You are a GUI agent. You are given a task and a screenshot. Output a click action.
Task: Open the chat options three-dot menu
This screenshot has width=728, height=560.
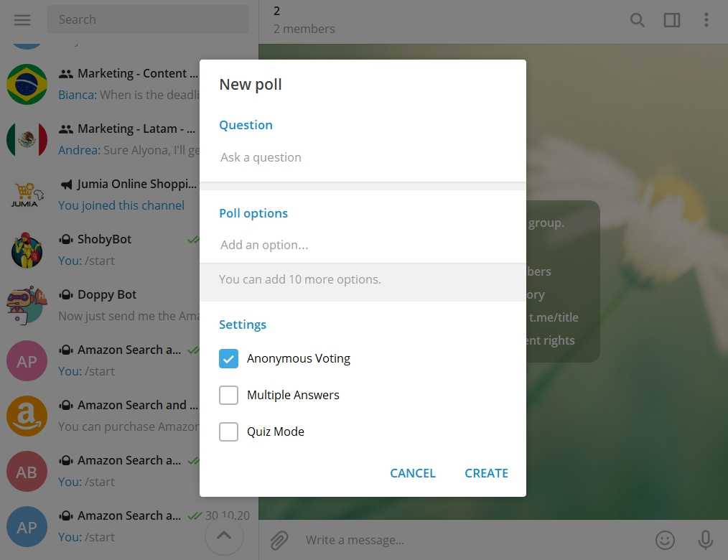(706, 20)
